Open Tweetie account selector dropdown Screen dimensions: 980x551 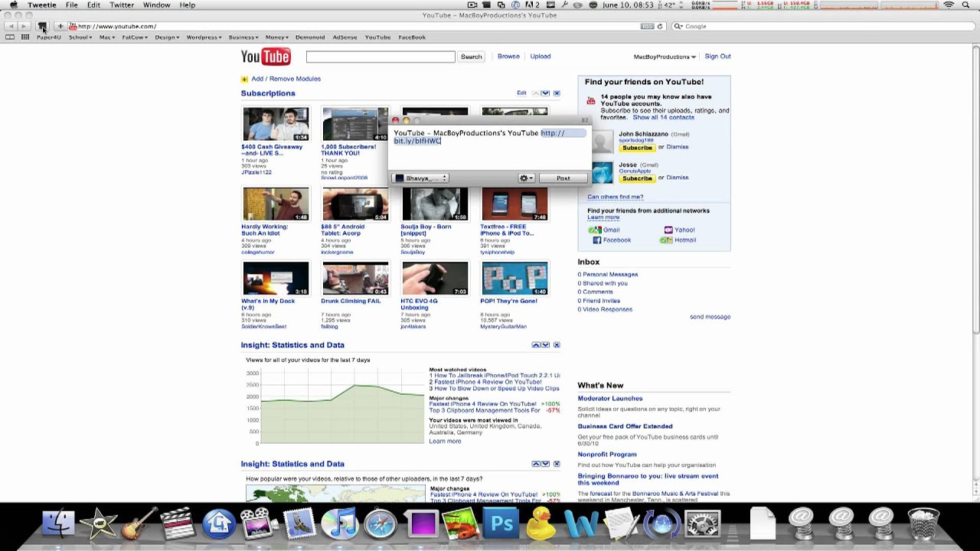(420, 178)
